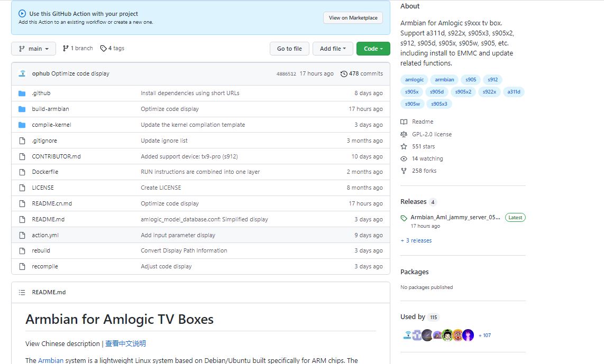Click the ophub author avatar

(22, 73)
